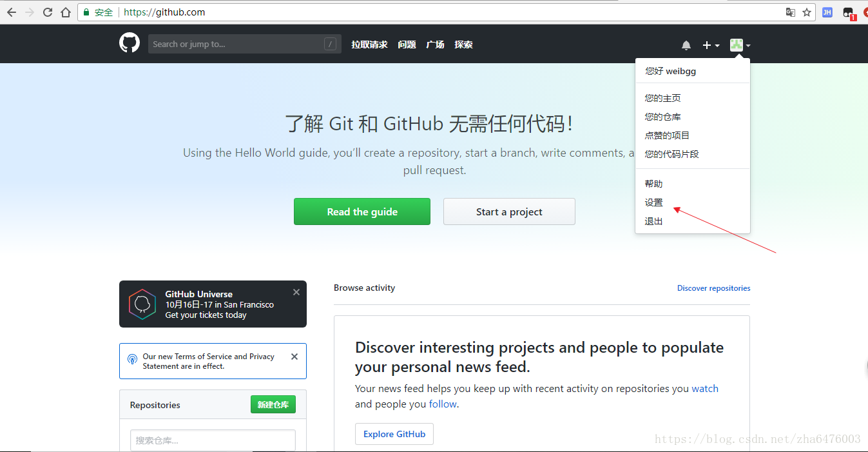
Task: Click the browser forward arrow
Action: (29, 12)
